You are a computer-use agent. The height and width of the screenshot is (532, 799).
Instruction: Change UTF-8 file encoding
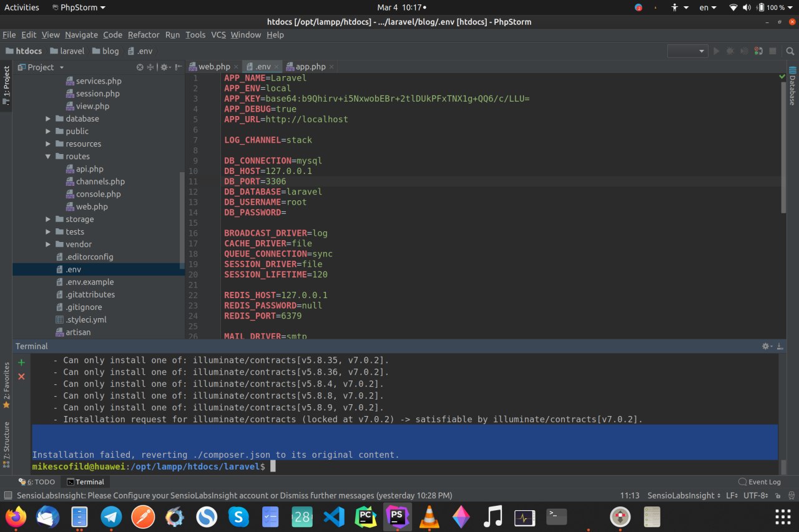(755, 495)
